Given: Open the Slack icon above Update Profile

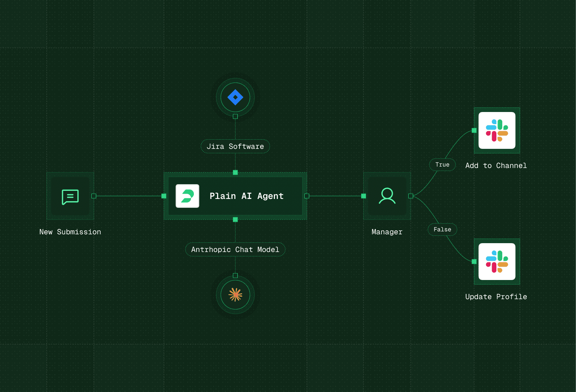Looking at the screenshot, I should [x=497, y=262].
